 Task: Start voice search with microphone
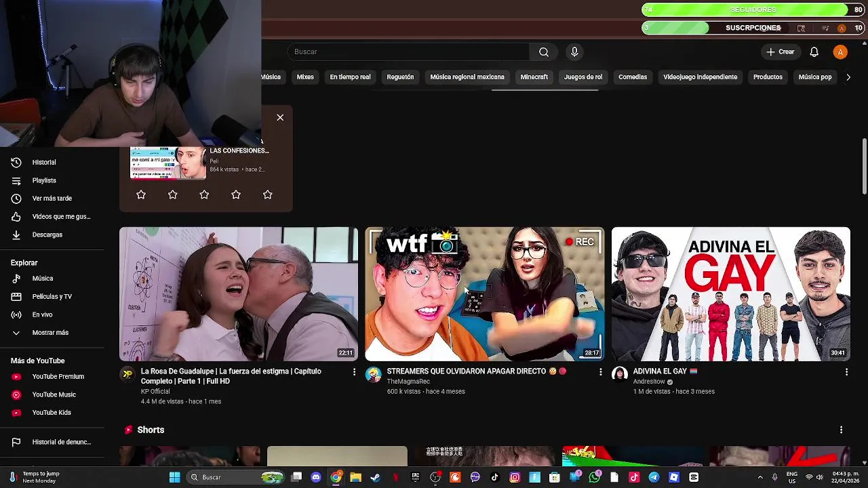click(574, 52)
